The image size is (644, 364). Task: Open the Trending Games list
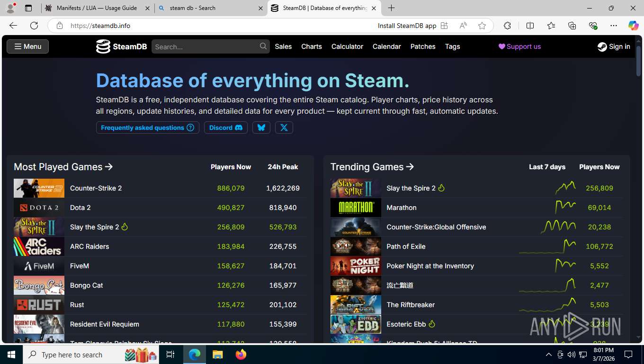pyautogui.click(x=372, y=167)
